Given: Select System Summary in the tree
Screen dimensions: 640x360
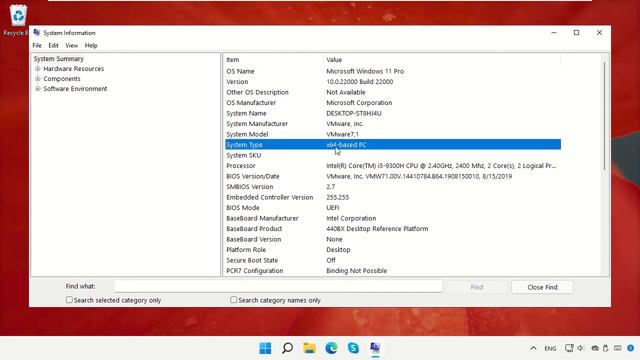Looking at the screenshot, I should click(x=58, y=59).
